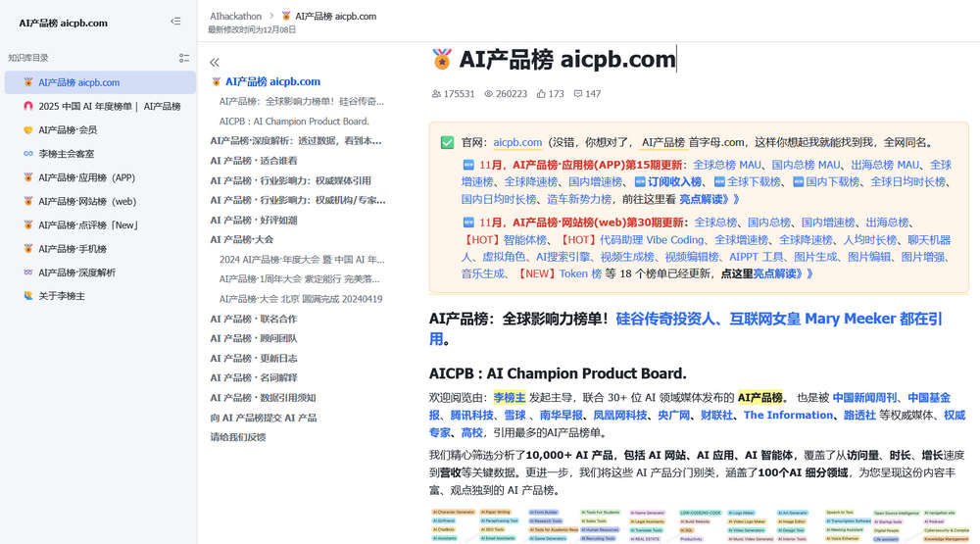Jump to AI 产品榜·名词解释 outline entry

point(254,377)
